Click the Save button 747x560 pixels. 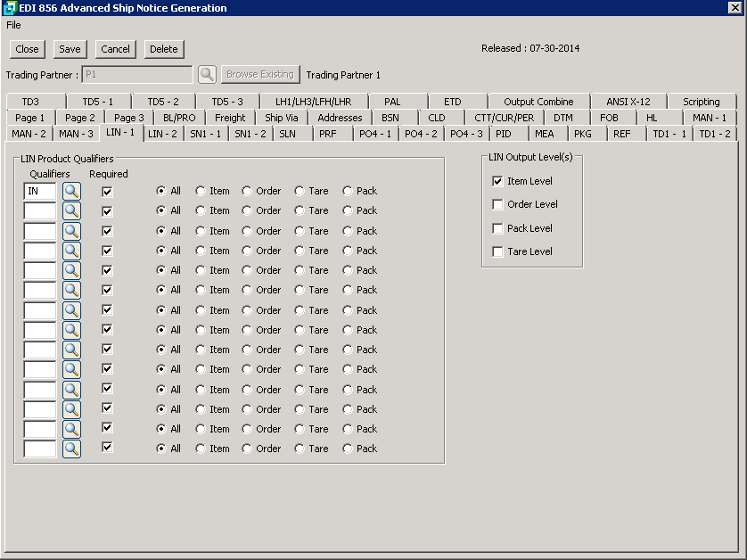click(70, 49)
